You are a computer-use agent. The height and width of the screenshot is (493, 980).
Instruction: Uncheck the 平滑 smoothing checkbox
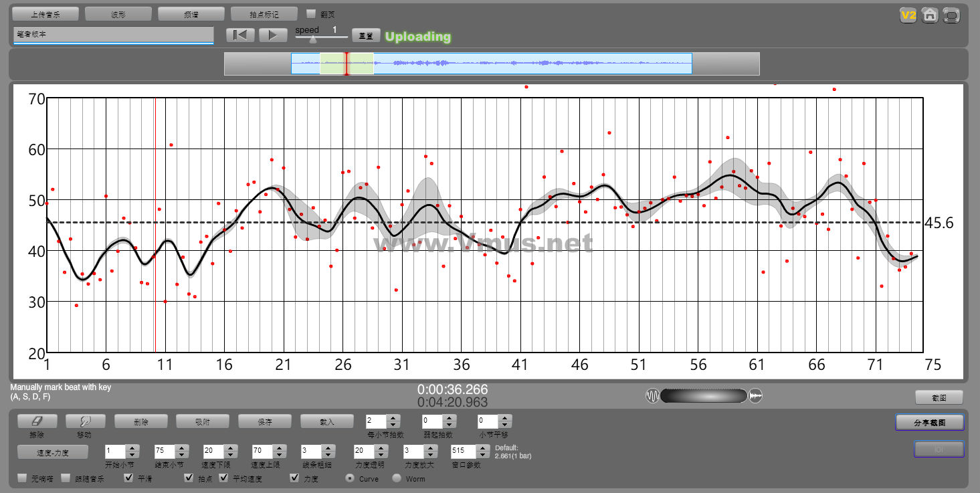coord(128,478)
